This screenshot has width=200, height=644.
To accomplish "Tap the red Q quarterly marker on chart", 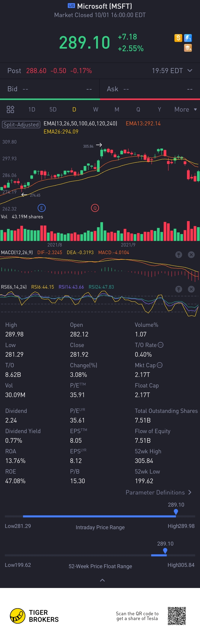I will pos(95,208).
